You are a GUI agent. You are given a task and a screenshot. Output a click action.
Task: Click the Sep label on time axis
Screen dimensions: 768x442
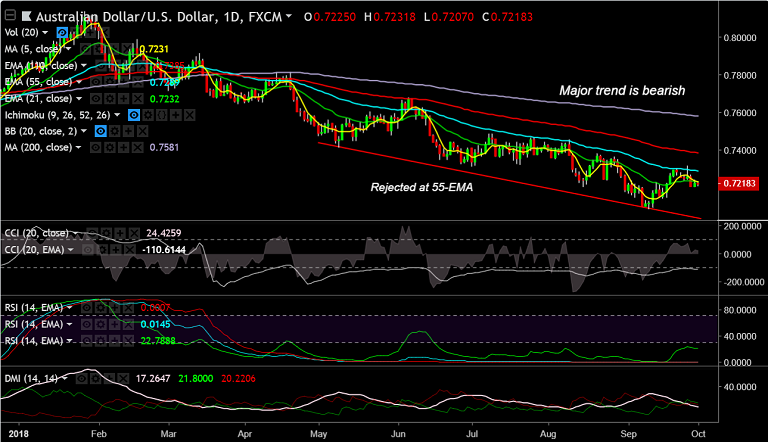628,434
